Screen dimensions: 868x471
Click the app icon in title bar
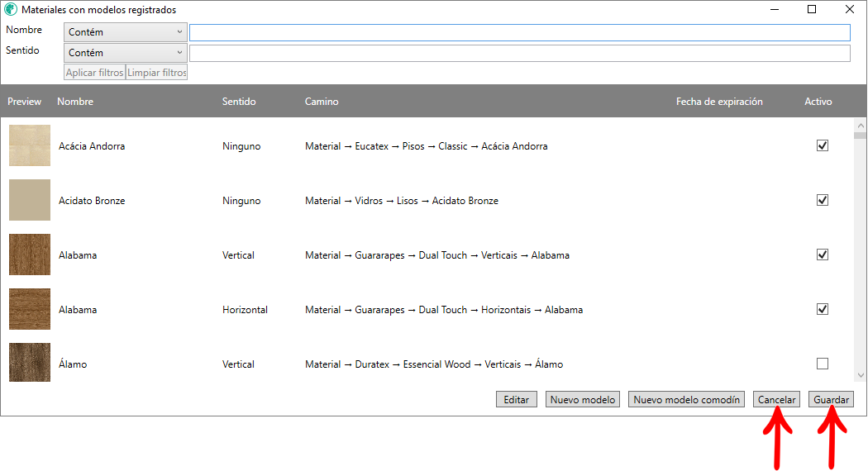pyautogui.click(x=11, y=10)
